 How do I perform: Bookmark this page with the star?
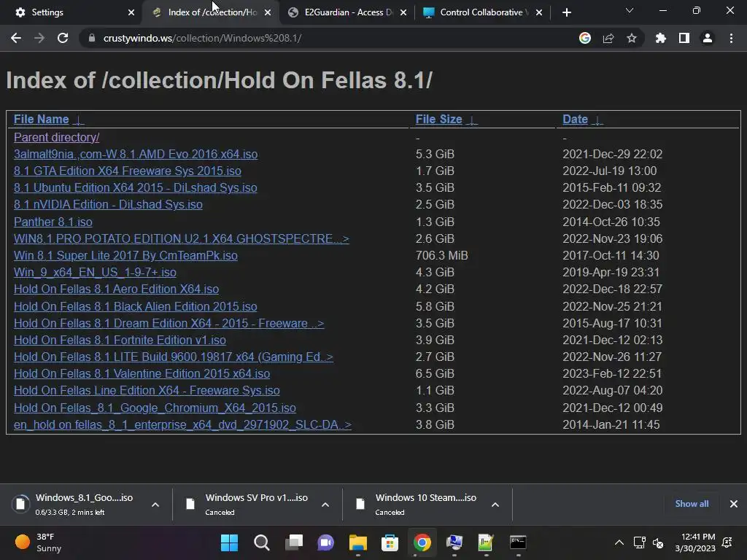(632, 38)
